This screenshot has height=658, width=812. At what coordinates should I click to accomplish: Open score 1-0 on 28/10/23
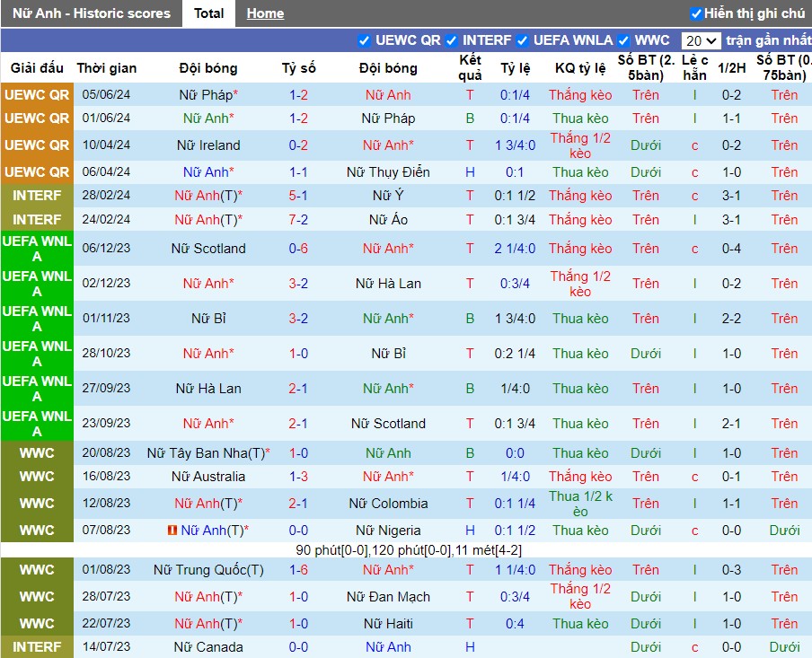pyautogui.click(x=298, y=354)
